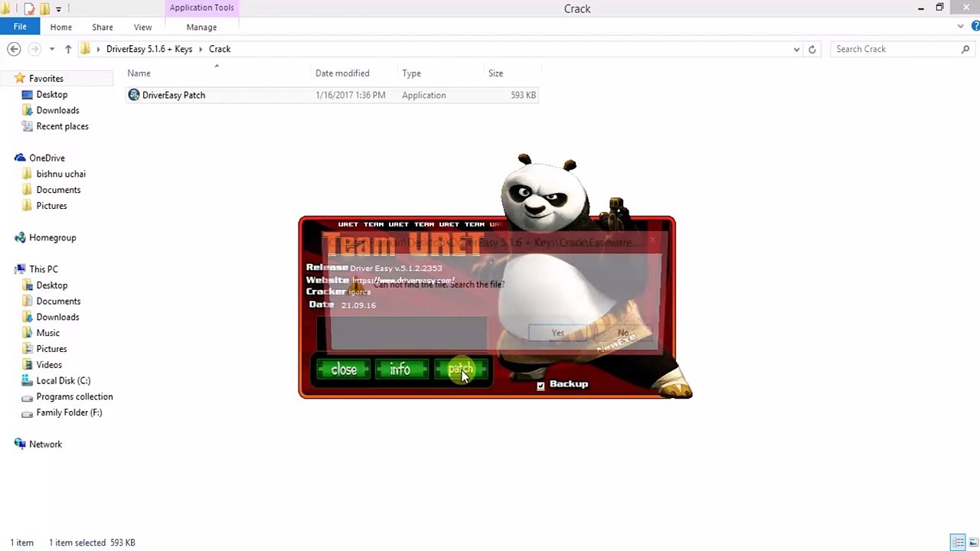
Task: Expand the ribbon with the chevron
Action: coord(961,27)
